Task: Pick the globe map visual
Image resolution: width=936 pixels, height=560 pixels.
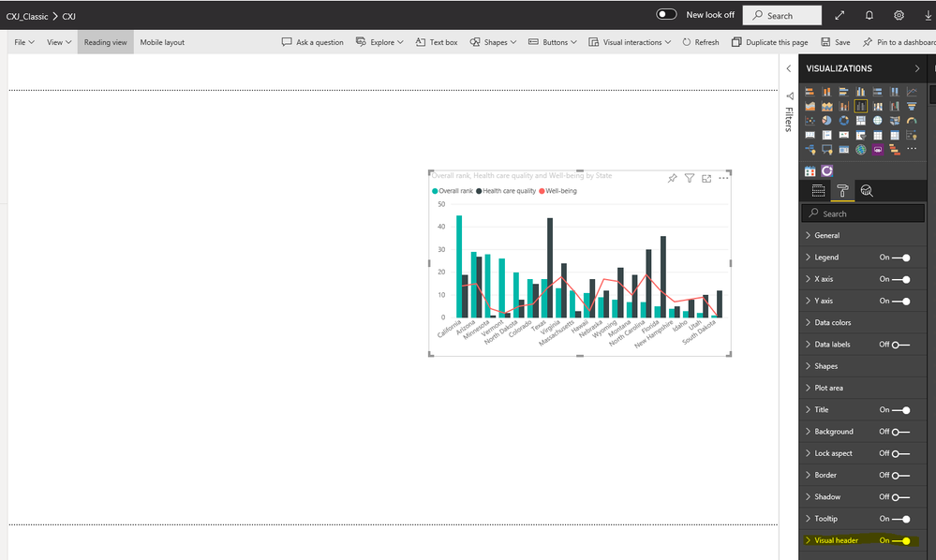Action: tap(878, 121)
